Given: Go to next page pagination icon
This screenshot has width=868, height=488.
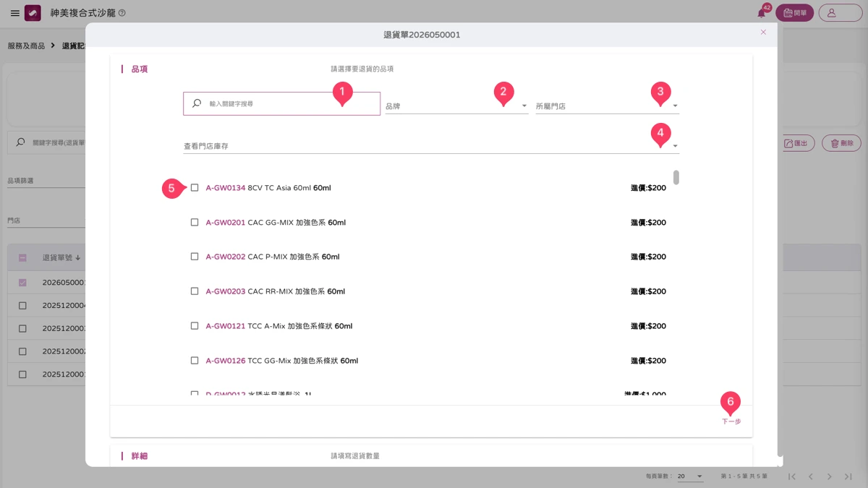Looking at the screenshot, I should [830, 476].
